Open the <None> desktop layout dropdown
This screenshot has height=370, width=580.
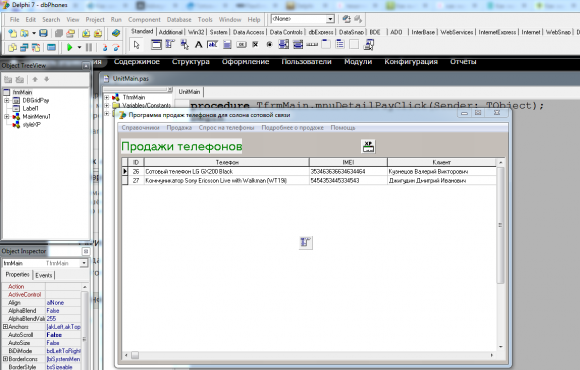pos(330,19)
